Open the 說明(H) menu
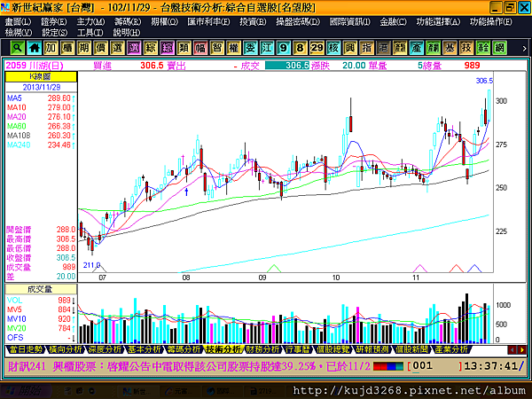Screen dimensions: 532x399 (x=127, y=33)
